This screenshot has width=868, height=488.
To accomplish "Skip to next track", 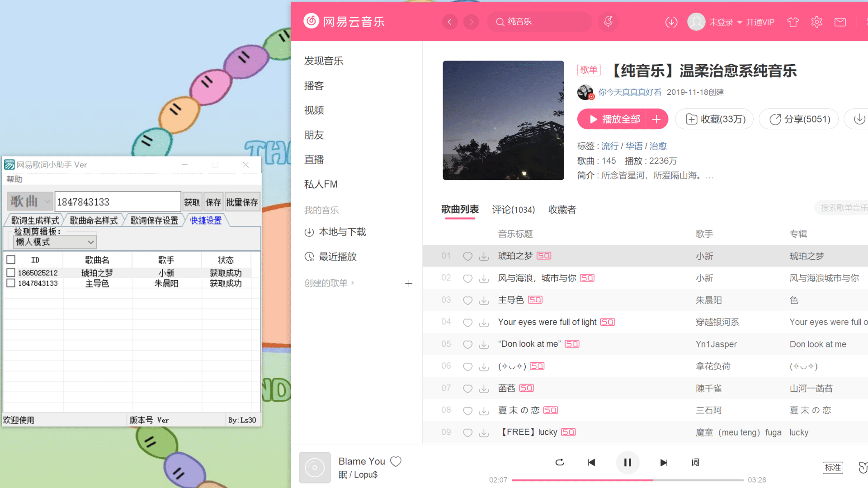I will pos(664,462).
